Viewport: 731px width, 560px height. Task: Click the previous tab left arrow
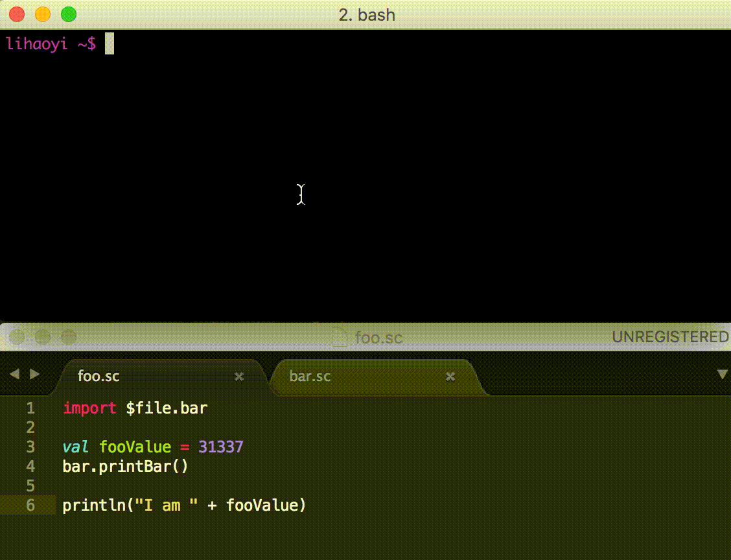click(14, 375)
